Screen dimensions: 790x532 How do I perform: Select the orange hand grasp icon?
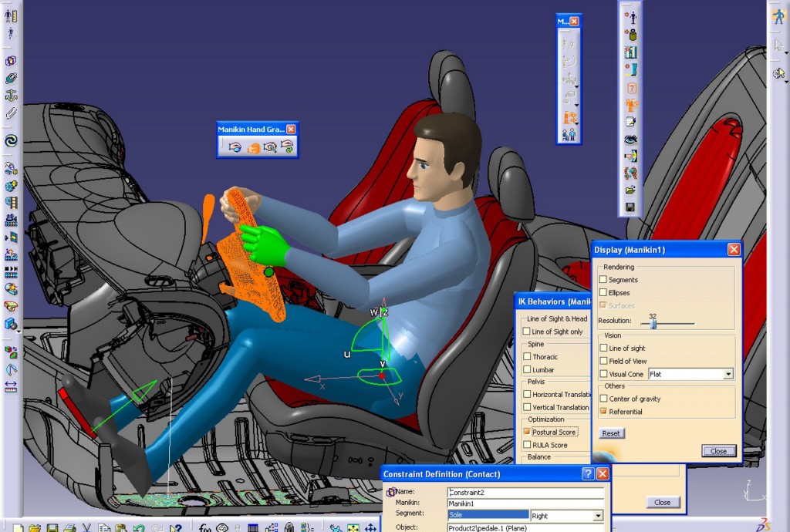click(253, 147)
